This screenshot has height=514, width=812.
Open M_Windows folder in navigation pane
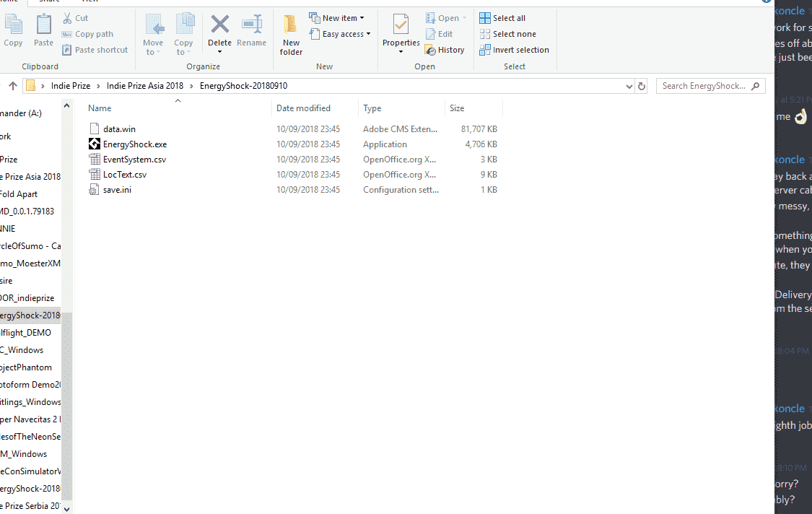coord(23,454)
